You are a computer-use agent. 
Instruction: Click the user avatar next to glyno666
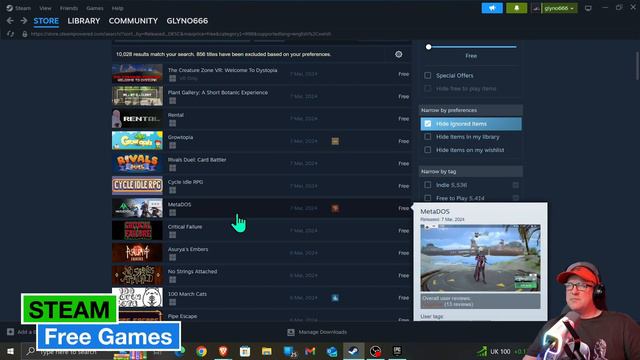tap(536, 8)
